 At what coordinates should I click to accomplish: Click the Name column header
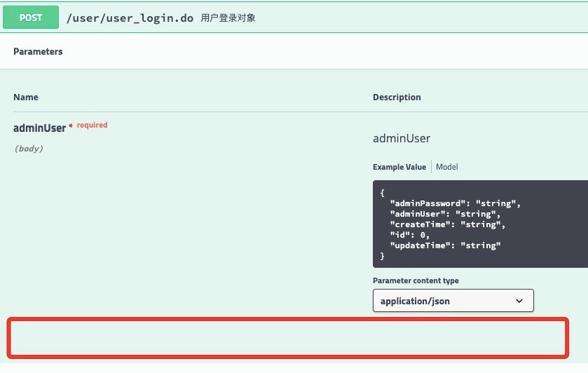pos(26,97)
